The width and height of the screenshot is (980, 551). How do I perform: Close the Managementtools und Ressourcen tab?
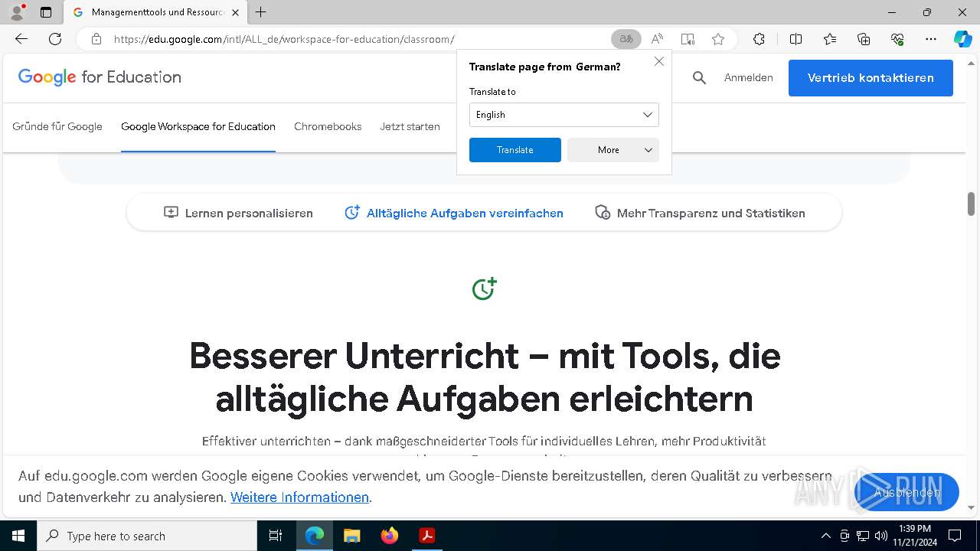(x=235, y=12)
